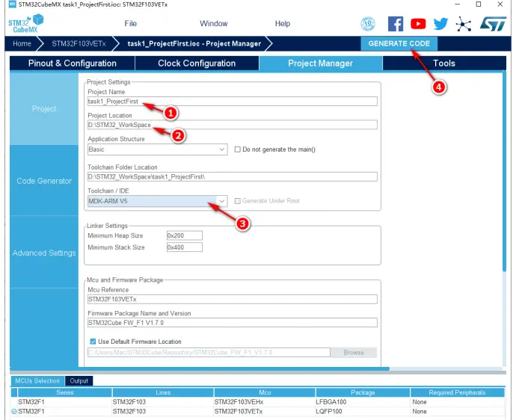Click task1_ProjectFirst.ioc - Project Manager breadcrumb
Viewport: 513px width, 420px height.
tap(194, 44)
